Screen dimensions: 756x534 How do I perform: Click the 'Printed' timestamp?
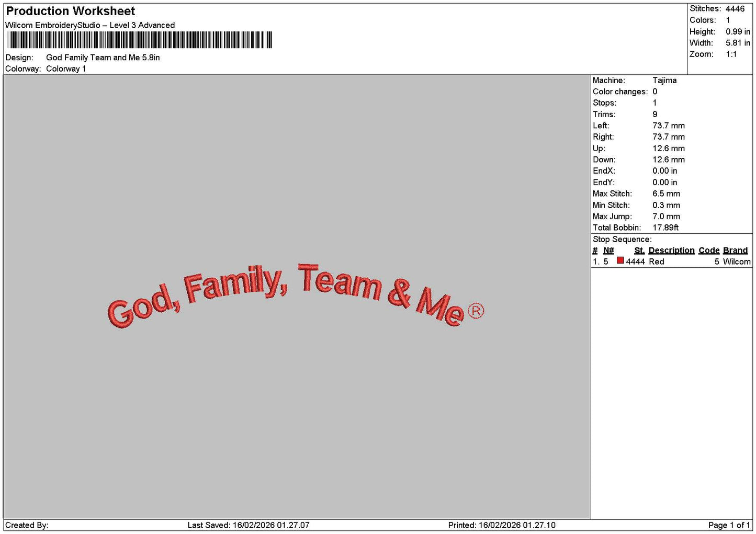tap(502, 525)
